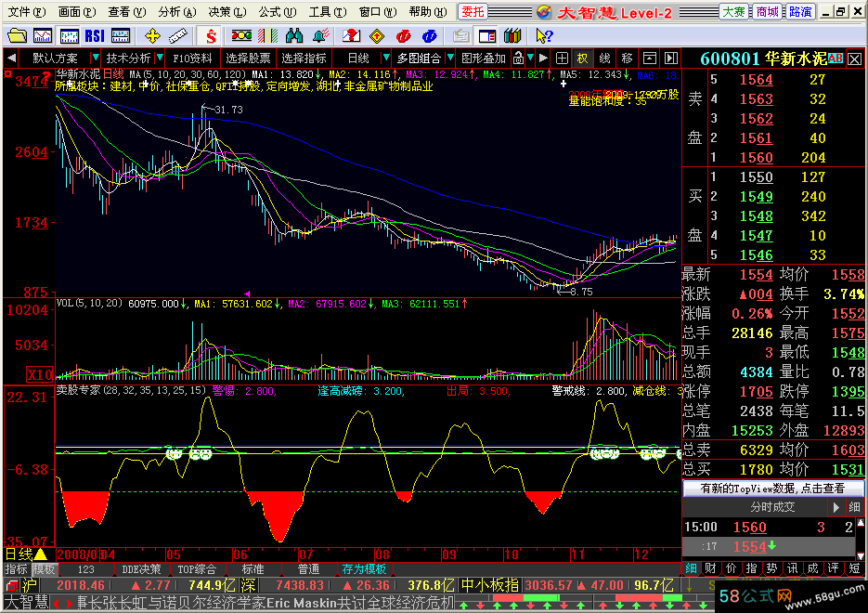Click the red round logo icon
Screen dimensions: 868x613
(x=404, y=36)
